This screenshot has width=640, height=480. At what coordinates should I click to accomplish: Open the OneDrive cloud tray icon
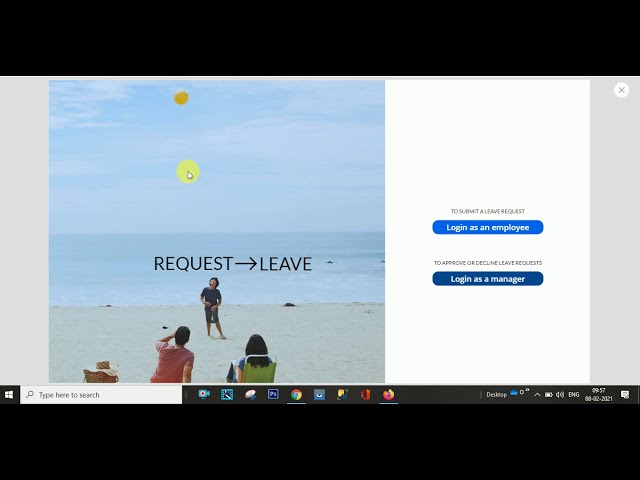(x=514, y=393)
